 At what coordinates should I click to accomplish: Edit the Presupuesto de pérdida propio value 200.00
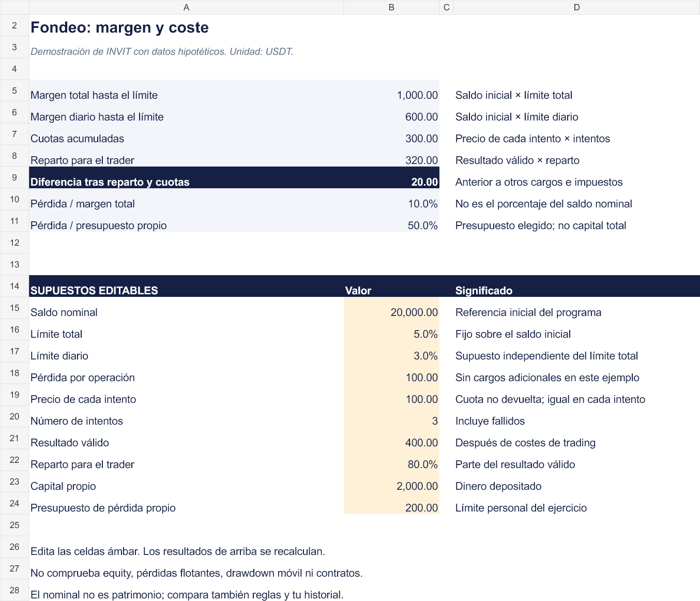(x=391, y=503)
